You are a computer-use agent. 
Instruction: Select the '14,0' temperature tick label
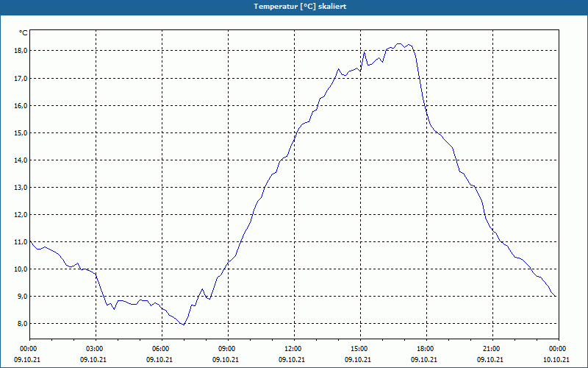[x=21, y=160]
